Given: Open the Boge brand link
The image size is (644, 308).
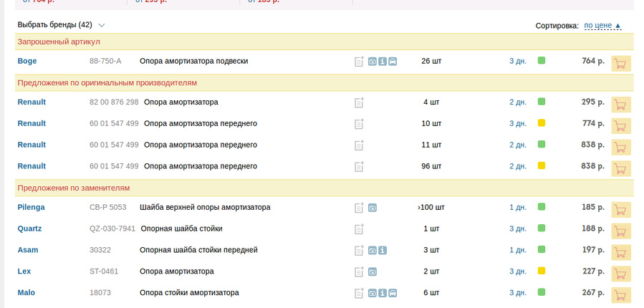Looking at the screenshot, I should (x=27, y=61).
